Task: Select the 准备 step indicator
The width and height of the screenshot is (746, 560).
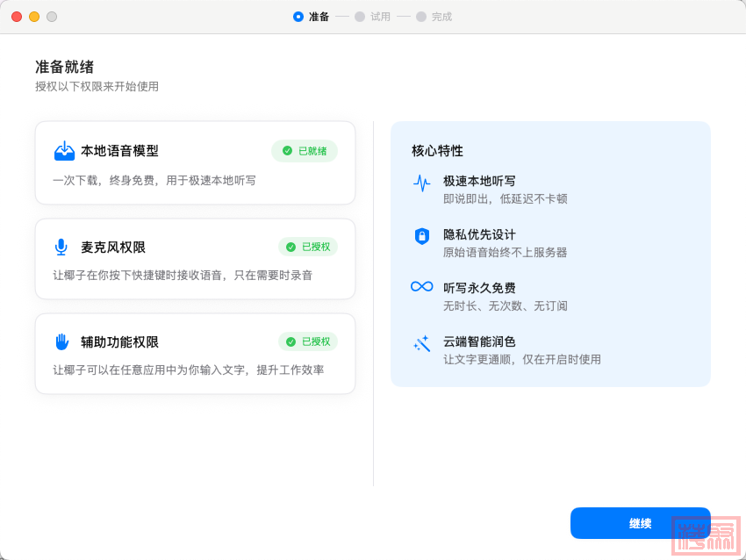Action: coord(311,17)
